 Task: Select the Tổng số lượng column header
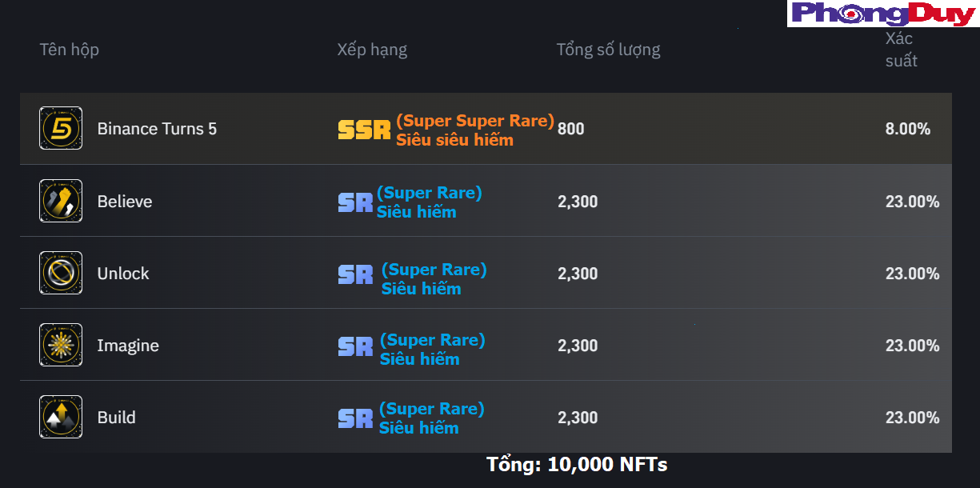(608, 50)
